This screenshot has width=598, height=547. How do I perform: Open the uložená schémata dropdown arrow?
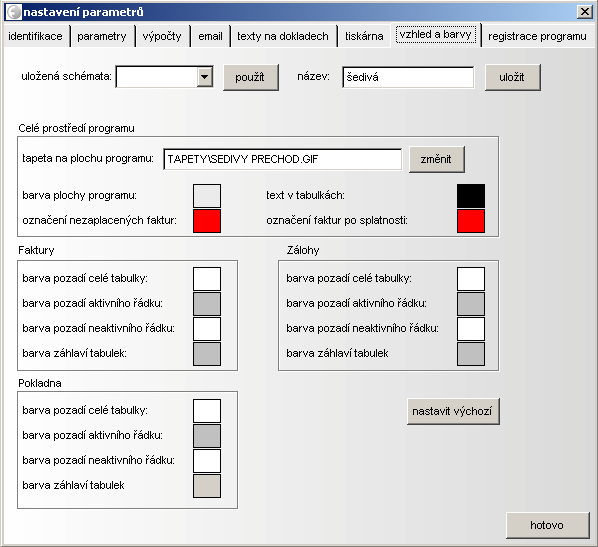pyautogui.click(x=205, y=77)
